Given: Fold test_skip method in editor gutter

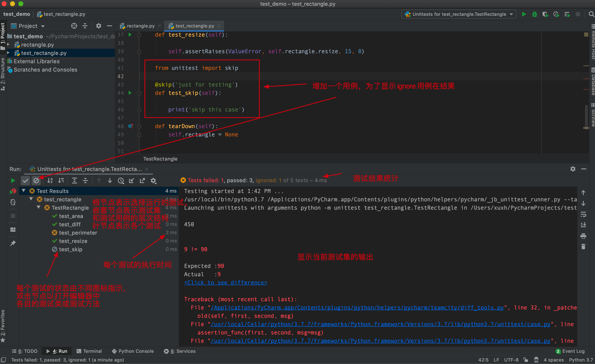Looking at the screenshot, I should tap(139, 93).
